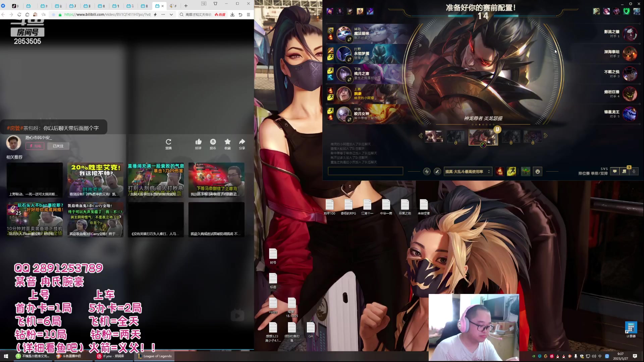Image resolution: width=644 pixels, height=362 pixels.
Task: Show previous skins with left arrow
Action: [x=421, y=136]
